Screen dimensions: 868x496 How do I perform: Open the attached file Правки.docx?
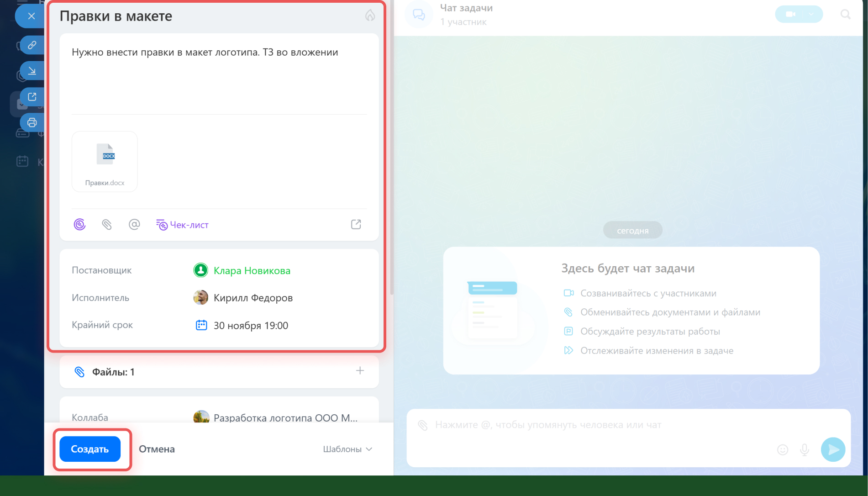click(x=105, y=162)
